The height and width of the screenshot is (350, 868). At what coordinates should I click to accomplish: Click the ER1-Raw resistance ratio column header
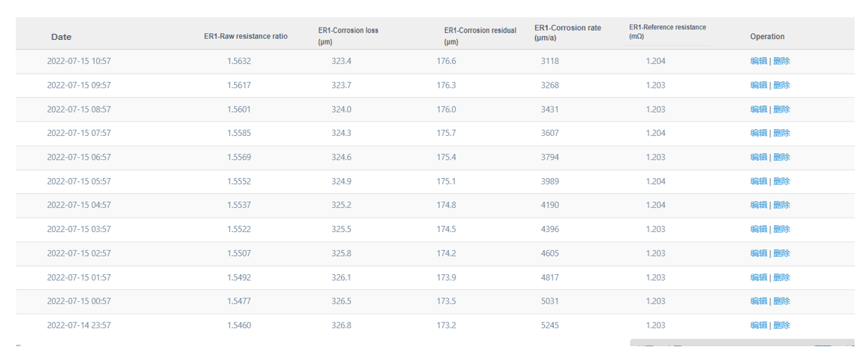click(246, 37)
